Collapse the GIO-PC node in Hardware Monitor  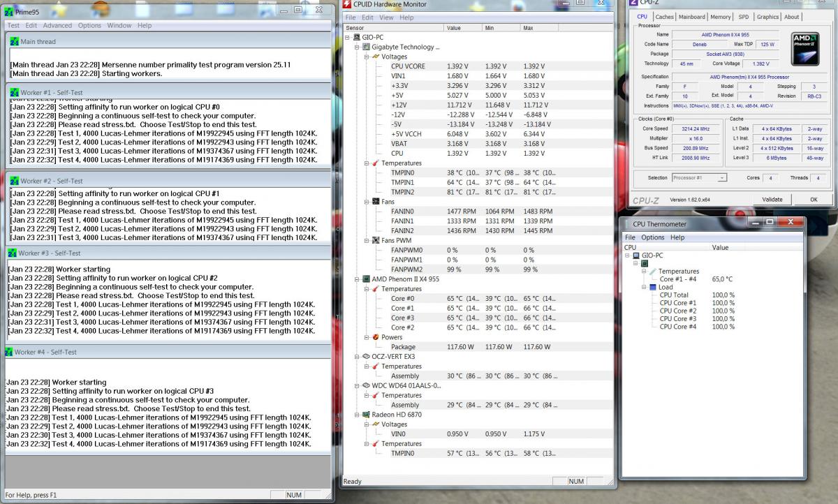pos(348,37)
